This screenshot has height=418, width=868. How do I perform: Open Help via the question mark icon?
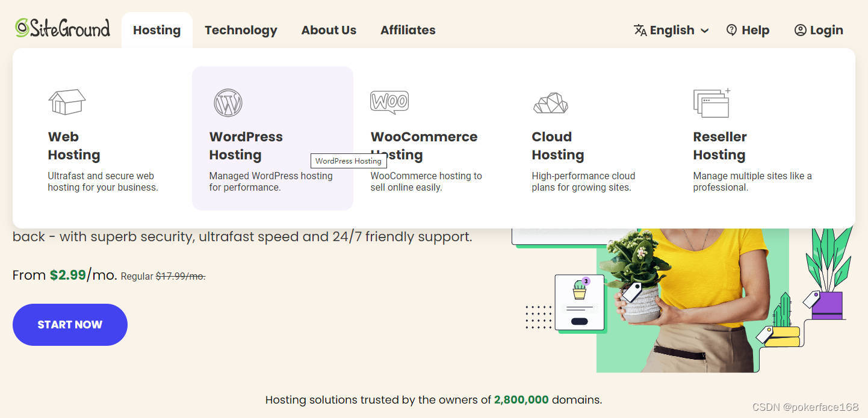732,29
